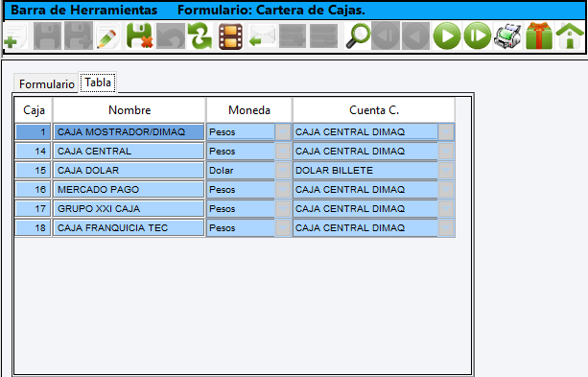Select the CAJA CENTRAL name cell
588x377 pixels.
[x=129, y=152]
